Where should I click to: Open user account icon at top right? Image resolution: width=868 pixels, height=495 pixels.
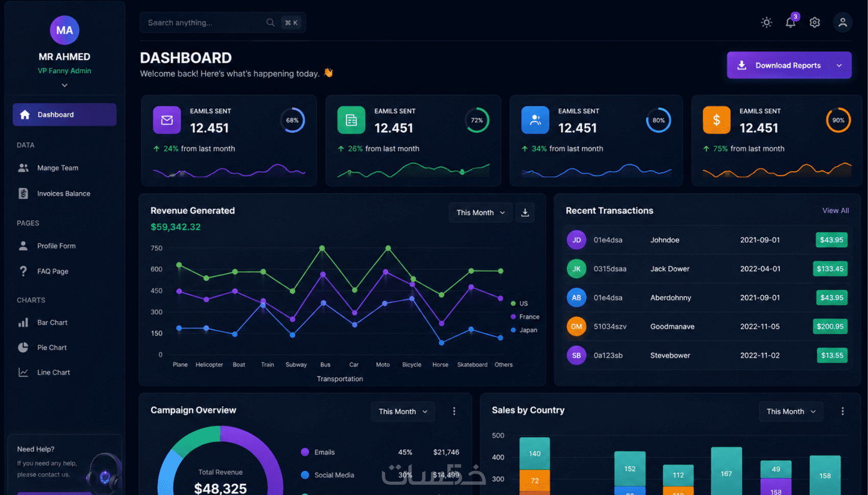click(842, 22)
